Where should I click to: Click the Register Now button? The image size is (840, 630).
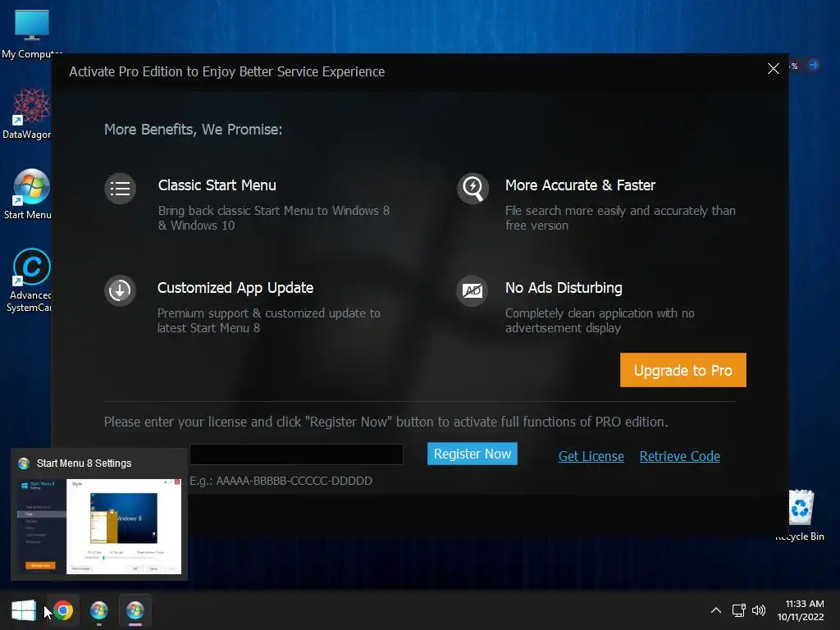[x=472, y=454]
